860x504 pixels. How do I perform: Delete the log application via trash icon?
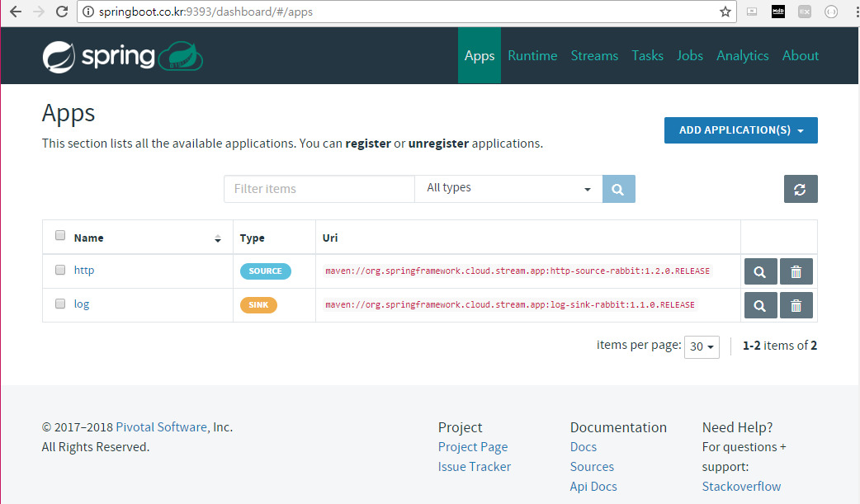(x=795, y=304)
